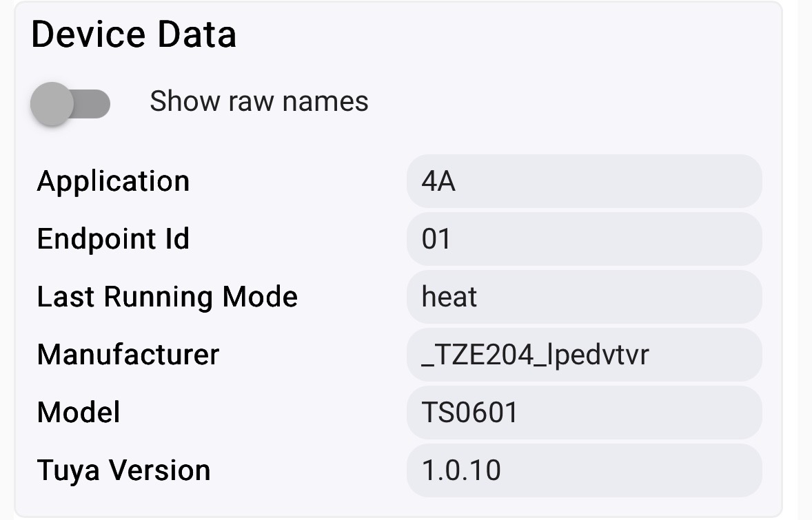Select the Last Running Mode value heat

584,298
